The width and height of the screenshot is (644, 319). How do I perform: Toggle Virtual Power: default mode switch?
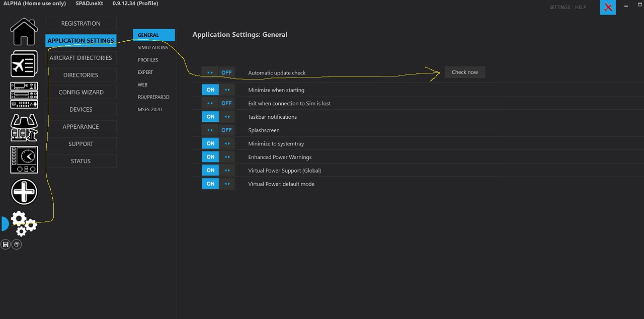pyautogui.click(x=218, y=184)
